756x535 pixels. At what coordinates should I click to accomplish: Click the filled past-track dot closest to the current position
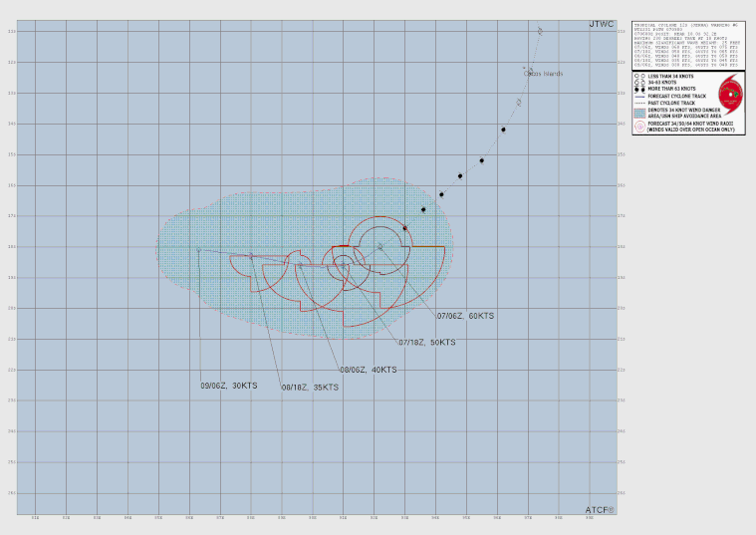pyautogui.click(x=405, y=228)
